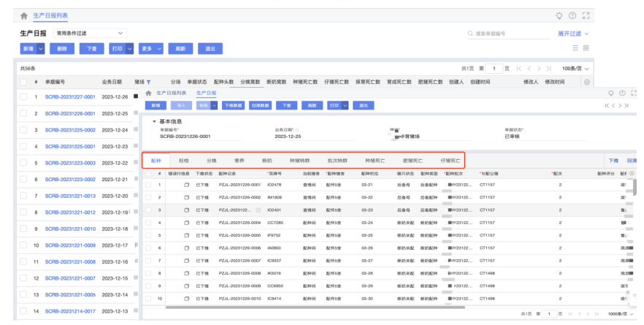This screenshot has height=325, width=644.
Task: Click the horizontal scrollbar under the detail grid
Action: coord(315,307)
